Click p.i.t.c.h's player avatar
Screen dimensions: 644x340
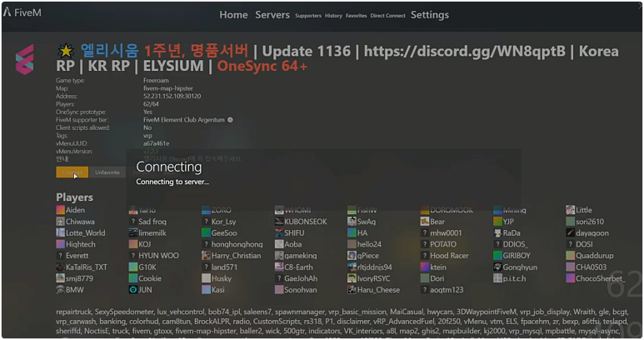[497, 278]
